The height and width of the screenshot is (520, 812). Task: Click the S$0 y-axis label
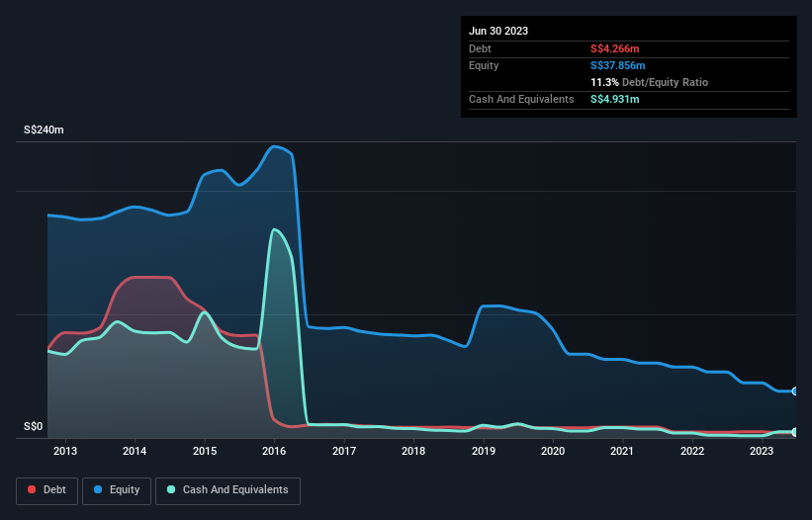pos(34,426)
